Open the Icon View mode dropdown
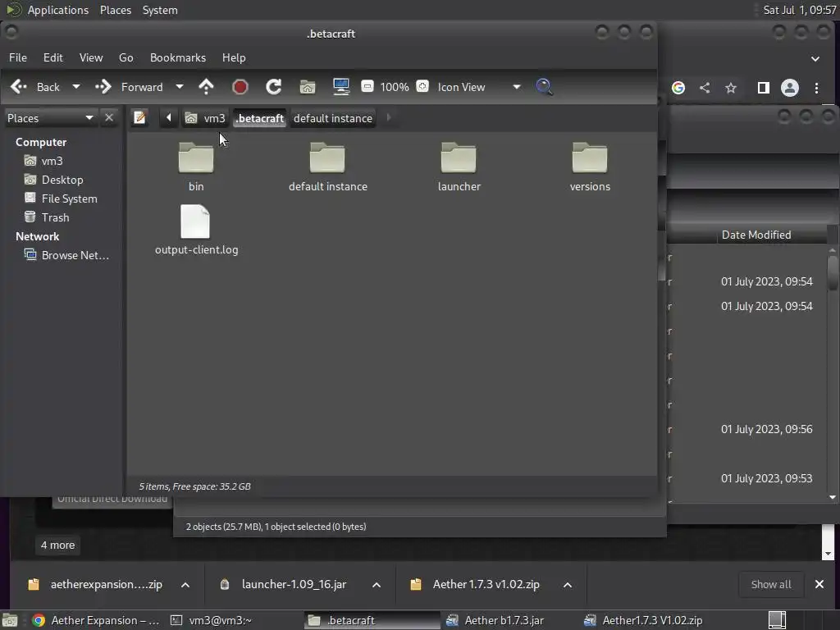Image resolution: width=840 pixels, height=630 pixels. pos(478,87)
